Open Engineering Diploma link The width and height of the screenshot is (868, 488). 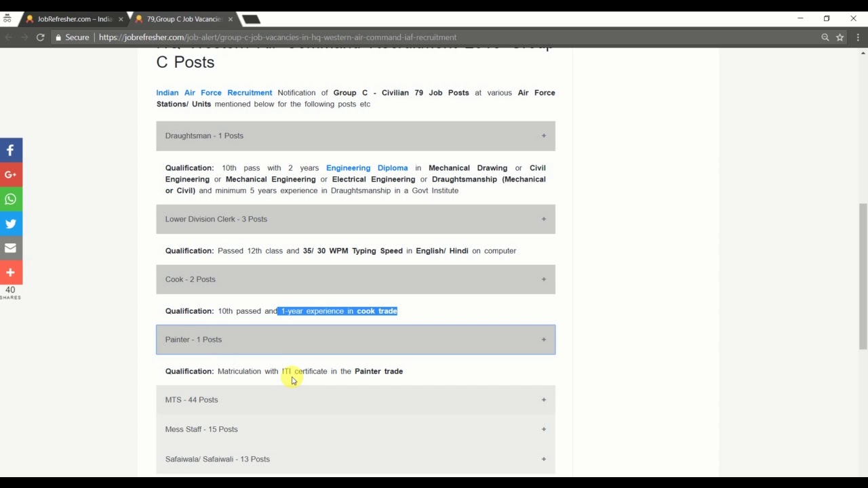pos(367,168)
